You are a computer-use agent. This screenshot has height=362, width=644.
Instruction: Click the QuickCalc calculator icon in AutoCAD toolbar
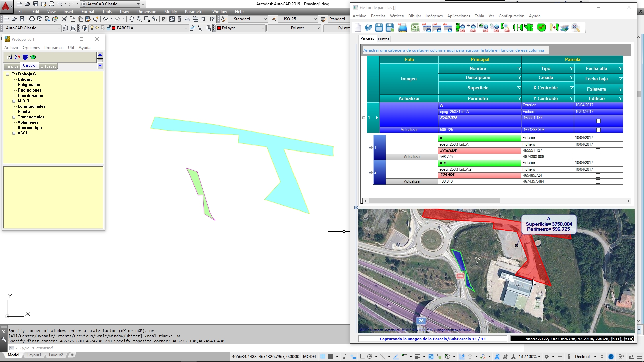click(203, 19)
